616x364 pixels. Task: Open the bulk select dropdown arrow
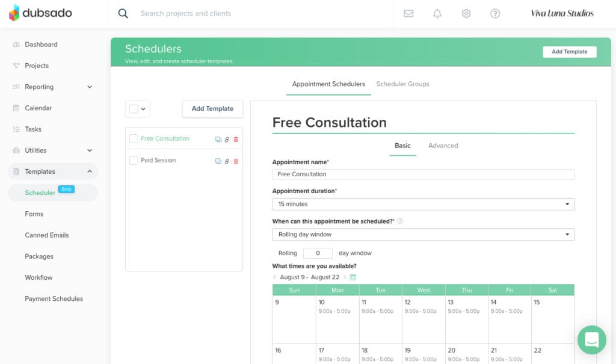[143, 109]
